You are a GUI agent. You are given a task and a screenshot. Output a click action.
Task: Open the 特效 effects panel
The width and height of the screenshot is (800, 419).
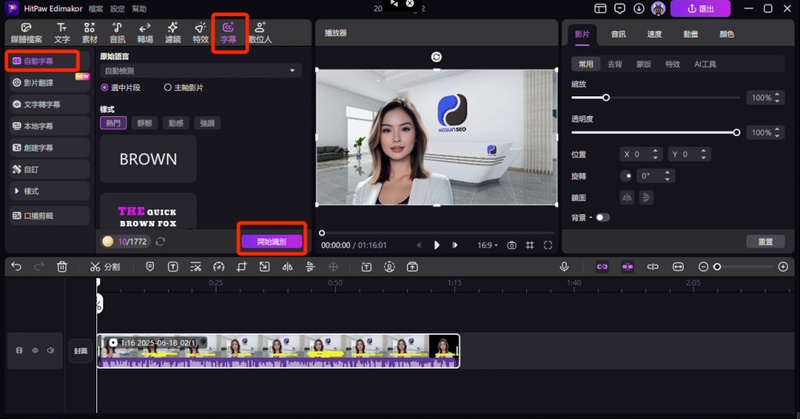pyautogui.click(x=200, y=32)
